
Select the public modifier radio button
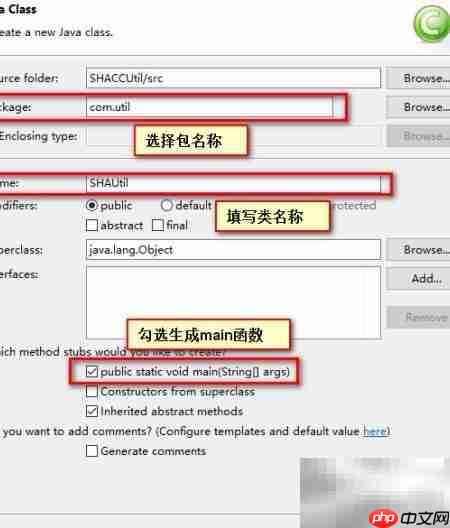tap(92, 205)
